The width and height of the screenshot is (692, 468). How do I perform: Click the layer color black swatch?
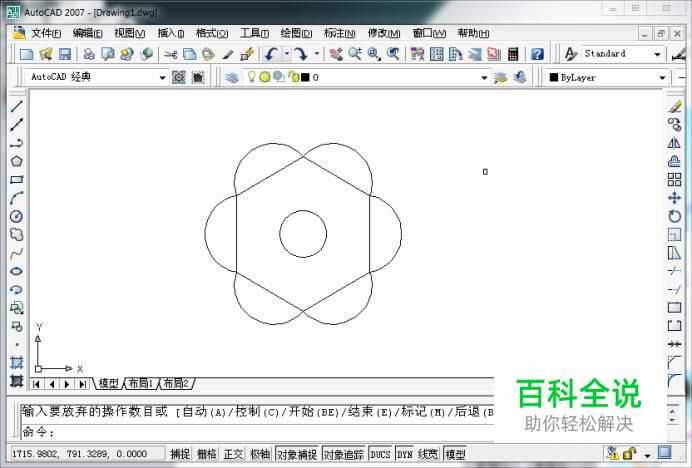pos(305,77)
